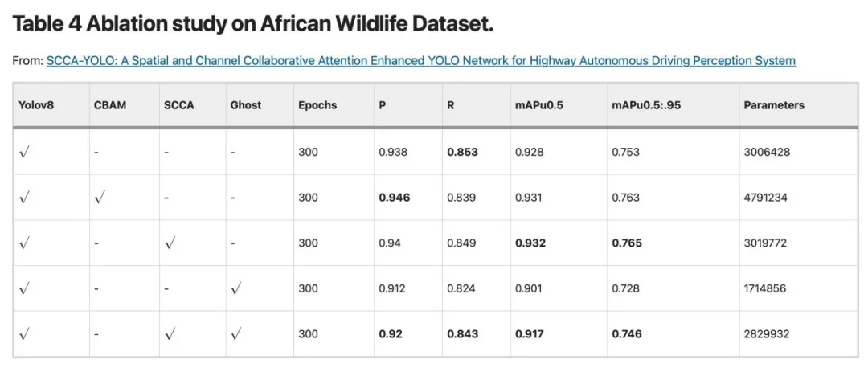The height and width of the screenshot is (368, 868).
Task: Select the bold 0.946 precision value
Action: pos(394,198)
